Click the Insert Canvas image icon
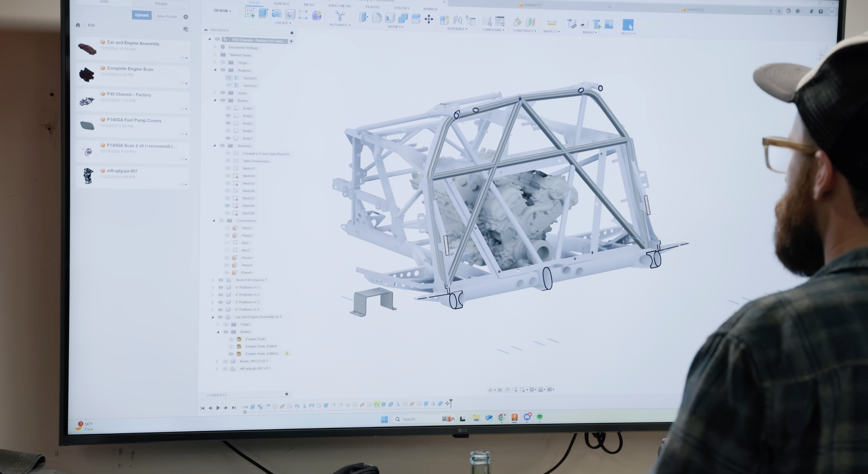This screenshot has width=868, height=474. (x=609, y=24)
